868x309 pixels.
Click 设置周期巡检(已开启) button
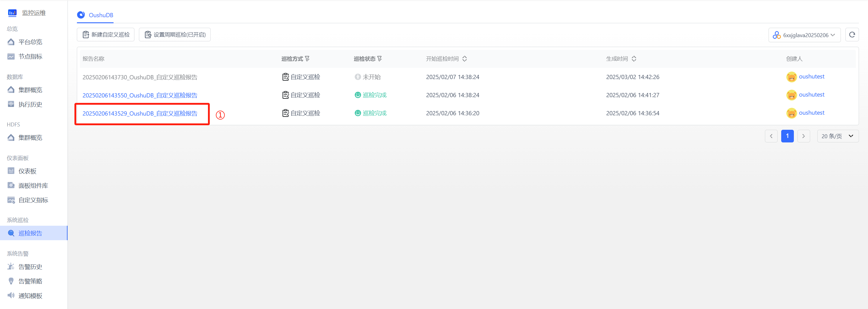click(175, 35)
